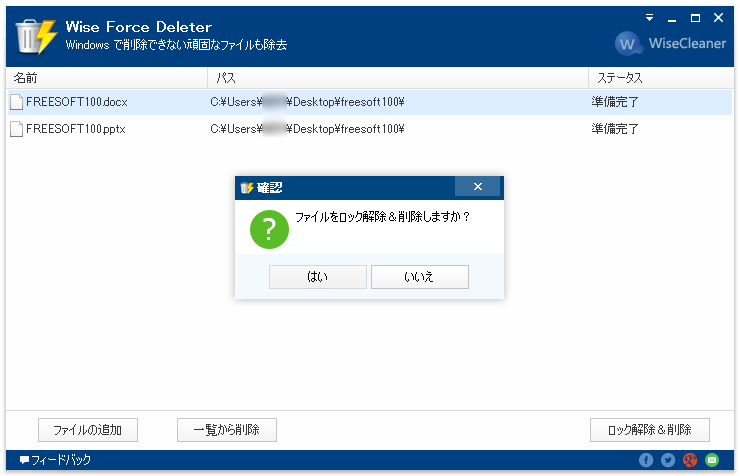The image size is (740, 476).
Task: Click the path of FREESOFT100.docx
Action: coord(307,102)
